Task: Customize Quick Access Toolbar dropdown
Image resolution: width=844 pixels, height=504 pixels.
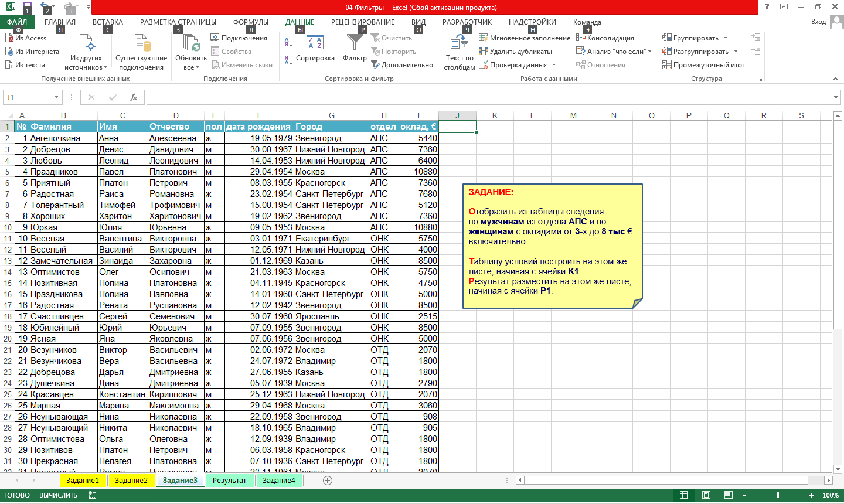Action: (88, 7)
